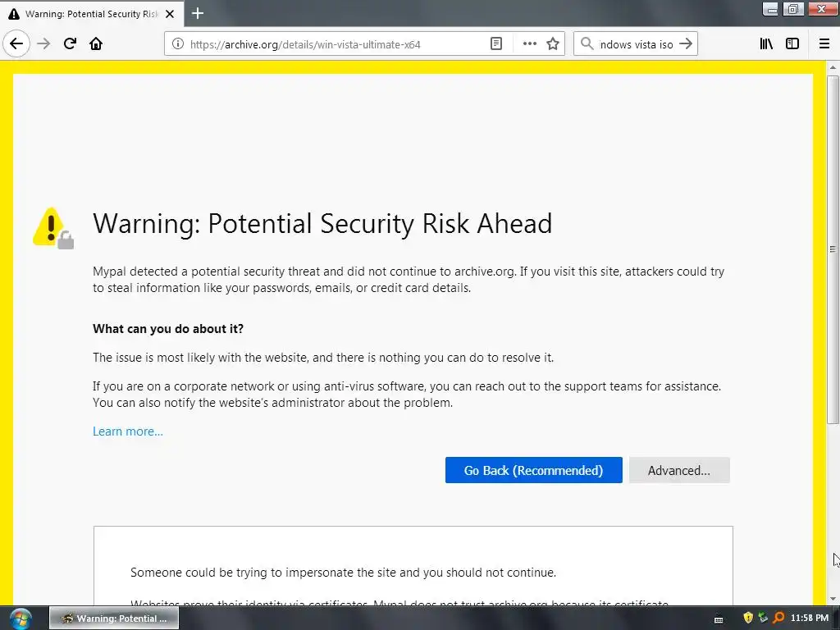The height and width of the screenshot is (630, 840).
Task: Open the Advanced... options
Action: pyautogui.click(x=679, y=470)
